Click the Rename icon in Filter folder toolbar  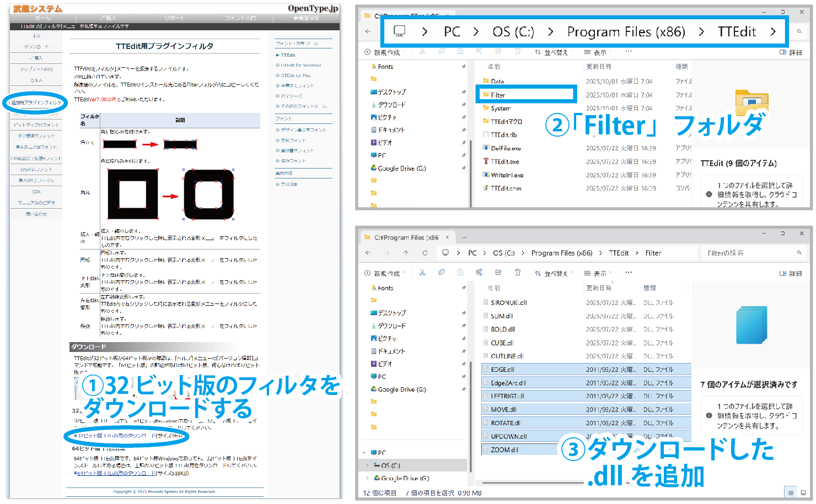tap(479, 273)
